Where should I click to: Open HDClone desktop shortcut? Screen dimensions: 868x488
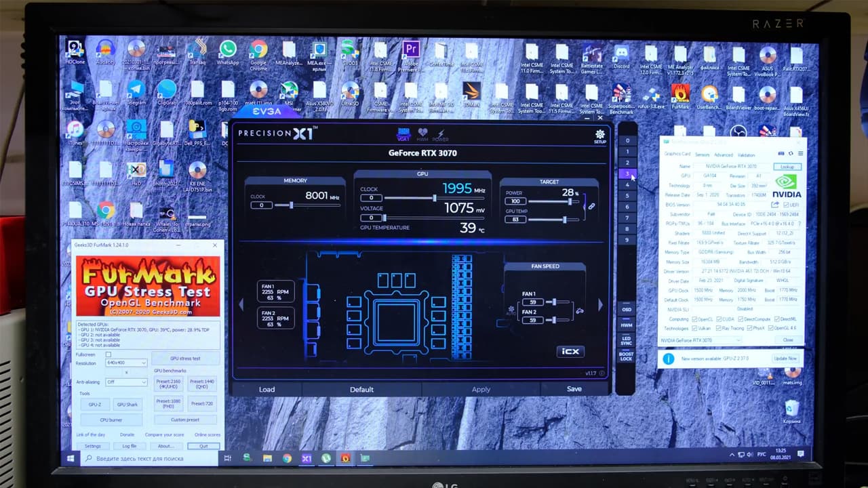pos(75,53)
